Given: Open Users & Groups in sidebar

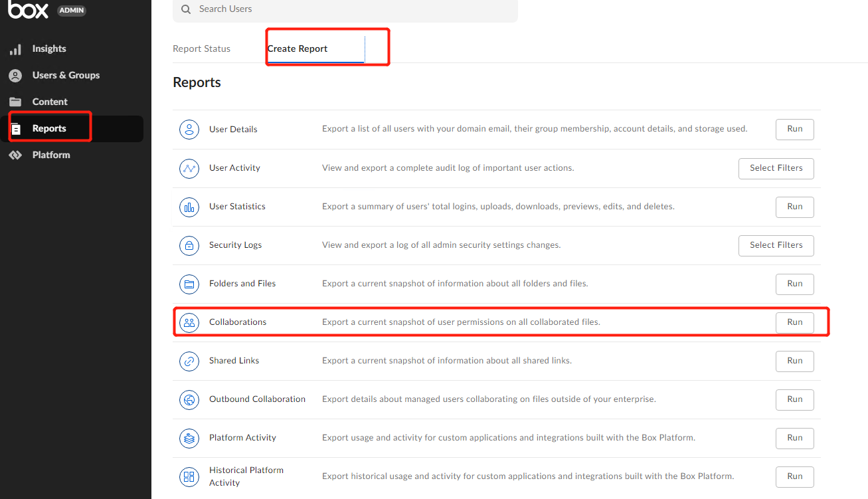Looking at the screenshot, I should pos(66,76).
